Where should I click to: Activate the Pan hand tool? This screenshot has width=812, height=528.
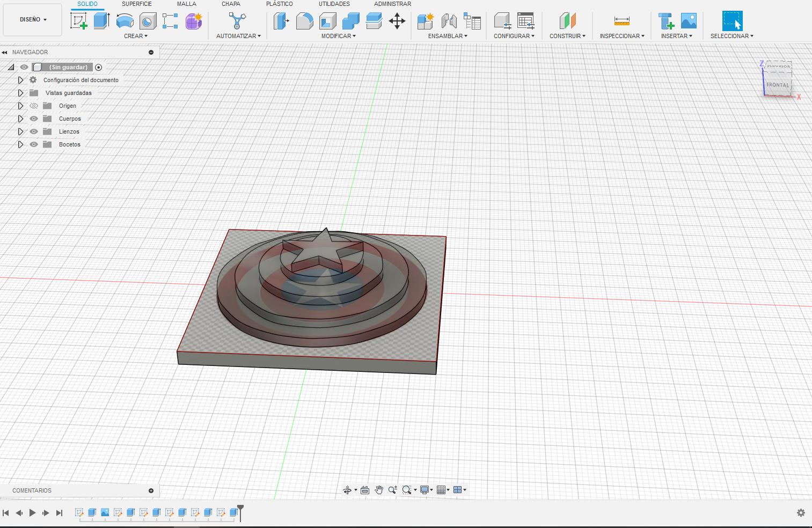coord(379,490)
